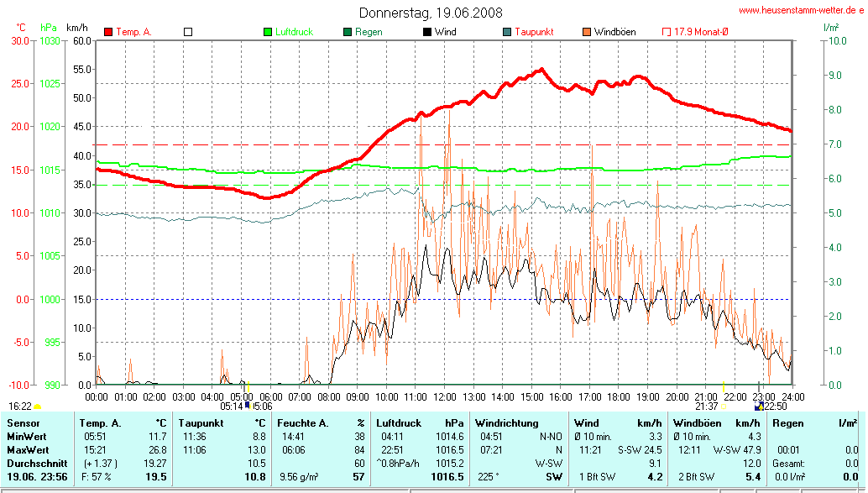Click the light green Luftdruck legend square

[x=268, y=32]
